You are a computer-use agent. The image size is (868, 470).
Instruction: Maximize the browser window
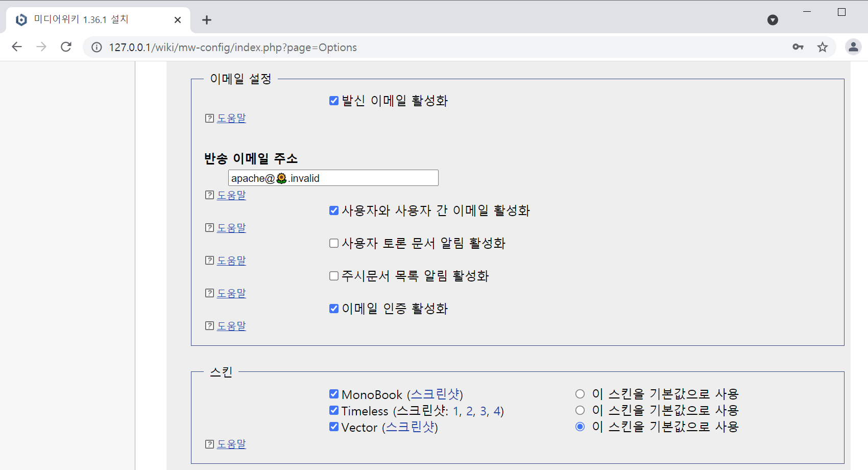(x=842, y=12)
